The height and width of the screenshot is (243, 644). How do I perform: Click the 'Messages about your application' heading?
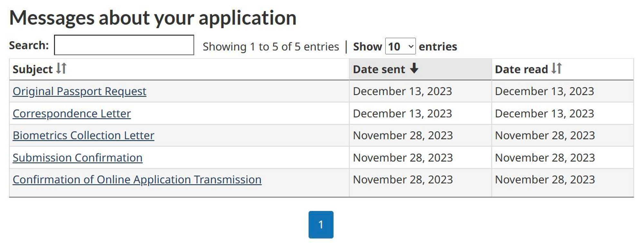[153, 18]
